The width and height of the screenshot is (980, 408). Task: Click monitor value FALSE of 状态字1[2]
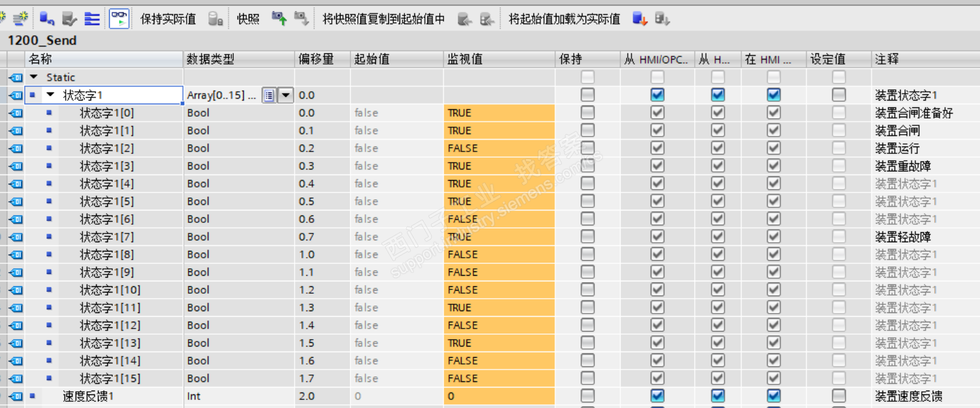pos(499,148)
